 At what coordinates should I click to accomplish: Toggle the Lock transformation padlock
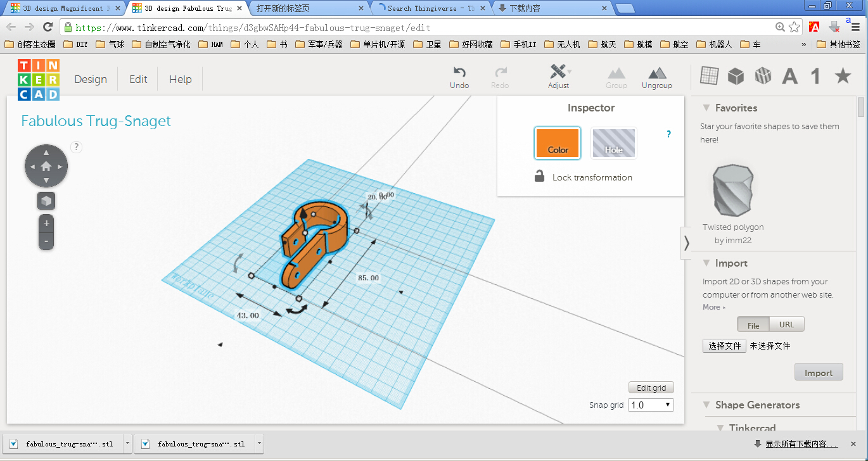pos(540,177)
